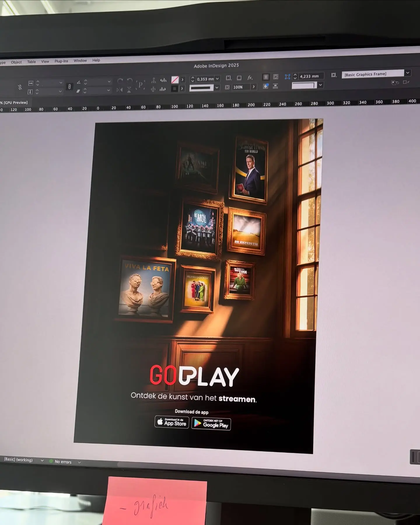Select the Wrap Around Bounding Box icon
Screen dimensions: 420x525
pos(276,77)
